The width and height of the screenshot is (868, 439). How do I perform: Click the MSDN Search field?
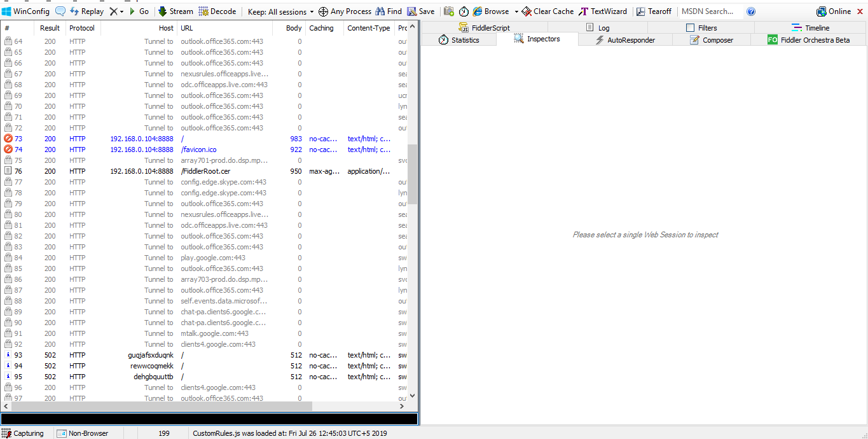tap(710, 11)
